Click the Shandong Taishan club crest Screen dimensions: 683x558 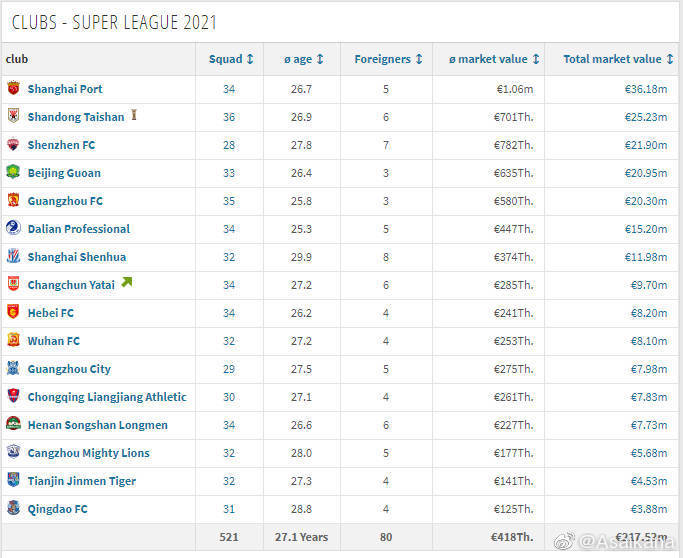[13, 117]
